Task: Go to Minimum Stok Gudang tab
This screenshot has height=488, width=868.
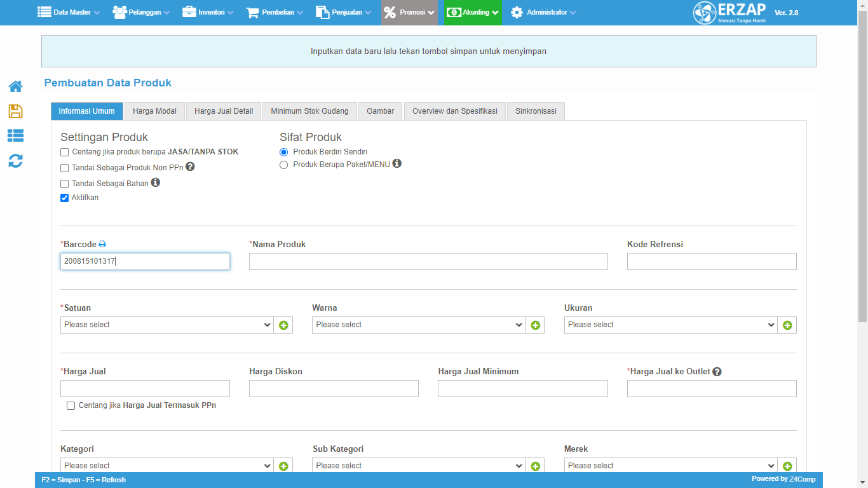Action: coord(309,111)
